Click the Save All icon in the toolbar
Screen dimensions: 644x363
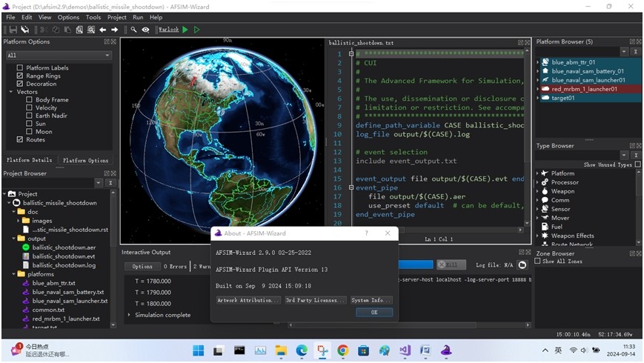click(24, 30)
